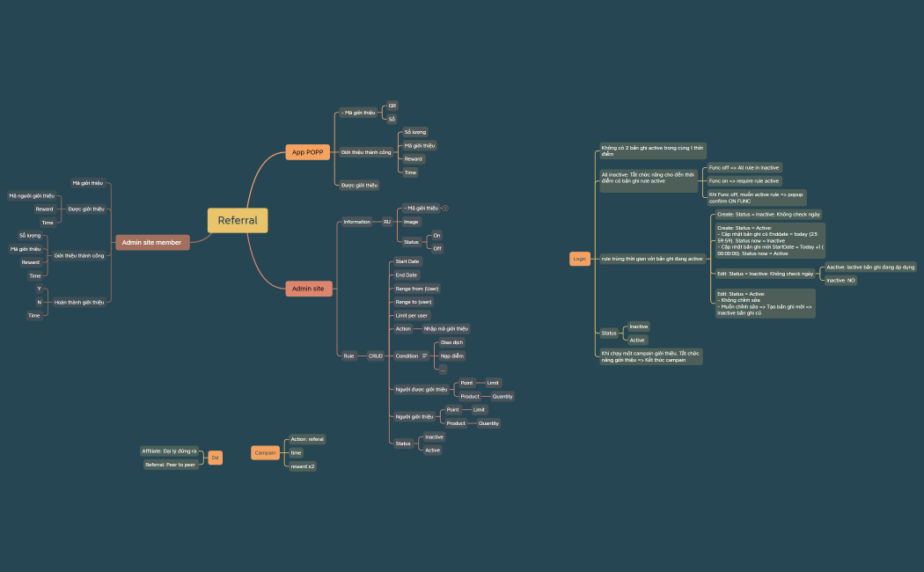Select the Limit per user node
The width and height of the screenshot is (924, 572).
pos(412,315)
